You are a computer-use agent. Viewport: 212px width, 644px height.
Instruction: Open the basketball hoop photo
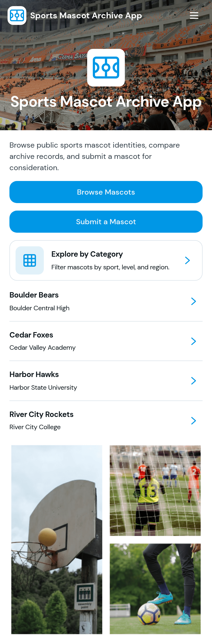click(x=57, y=539)
